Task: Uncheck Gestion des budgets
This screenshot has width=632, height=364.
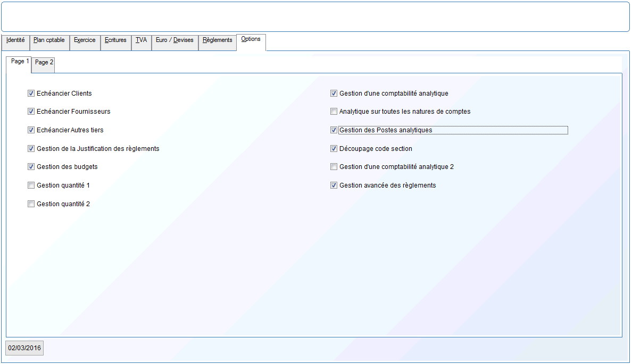Action: (31, 167)
